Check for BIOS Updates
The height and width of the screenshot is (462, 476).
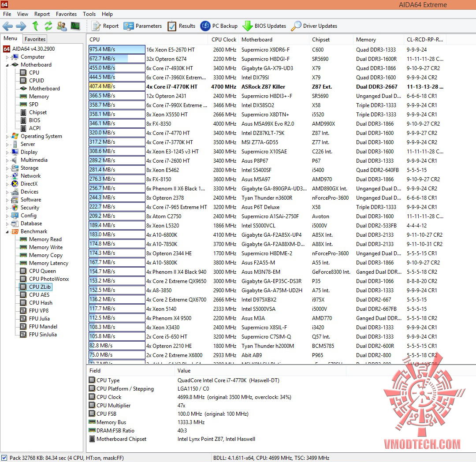[x=264, y=26]
